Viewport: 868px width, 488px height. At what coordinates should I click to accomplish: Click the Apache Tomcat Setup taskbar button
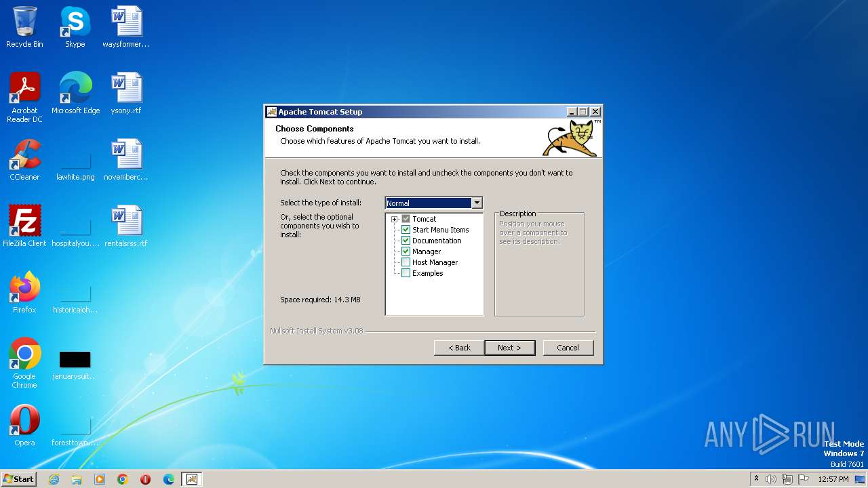pos(192,479)
